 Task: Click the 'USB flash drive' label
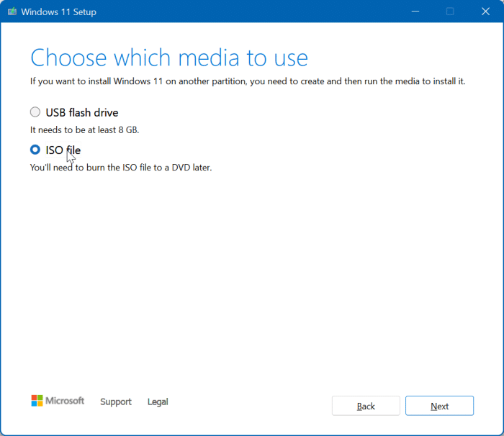click(82, 112)
